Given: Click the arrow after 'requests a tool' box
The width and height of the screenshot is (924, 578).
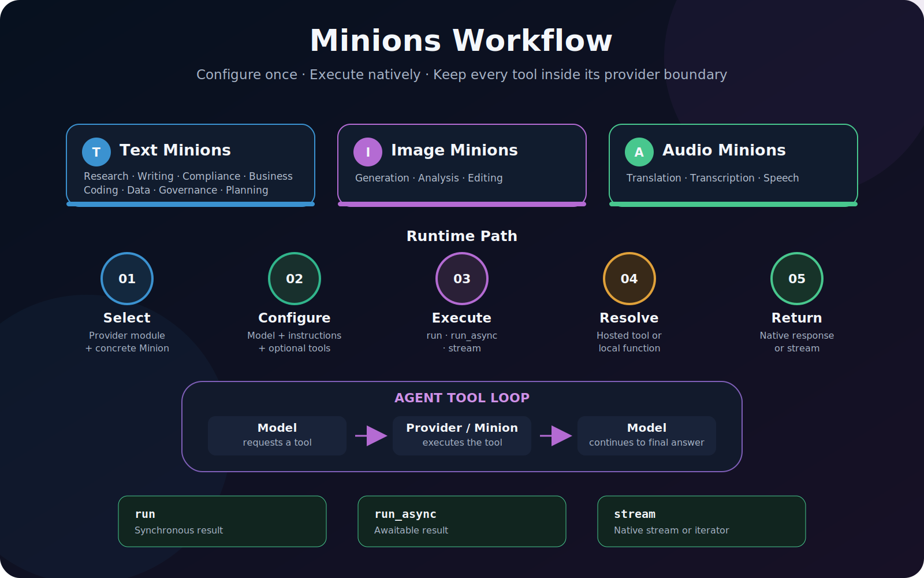Looking at the screenshot, I should (371, 436).
